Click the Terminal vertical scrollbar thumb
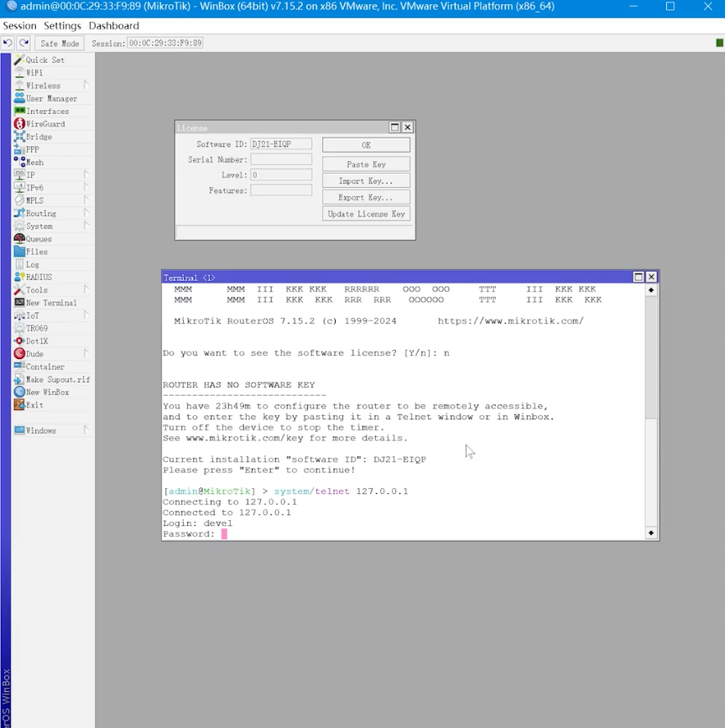The image size is (725, 728). coord(651,357)
